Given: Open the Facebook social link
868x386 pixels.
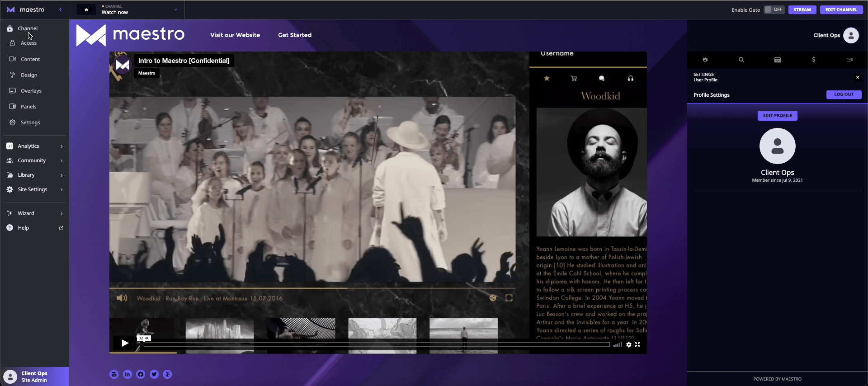Looking at the screenshot, I should click(x=141, y=374).
